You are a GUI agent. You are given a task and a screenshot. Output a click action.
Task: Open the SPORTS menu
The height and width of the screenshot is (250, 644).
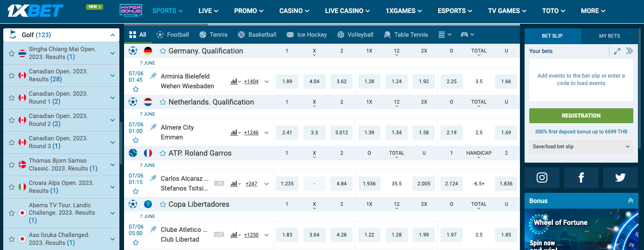click(x=167, y=11)
